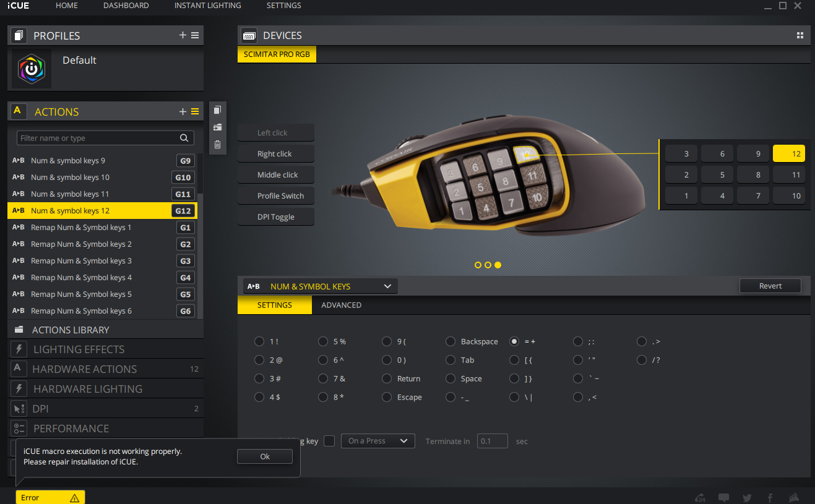The height and width of the screenshot is (504, 815).
Task: Switch to the Advanced tab
Action: click(342, 305)
